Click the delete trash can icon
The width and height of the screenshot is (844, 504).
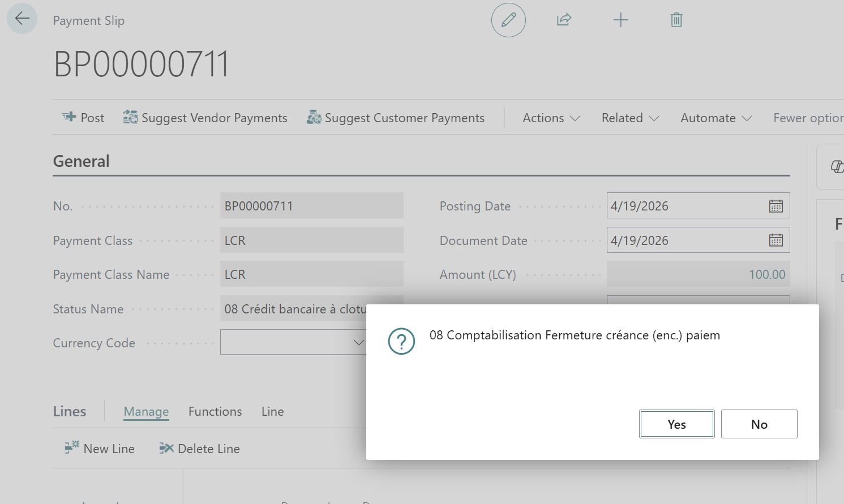click(x=676, y=20)
